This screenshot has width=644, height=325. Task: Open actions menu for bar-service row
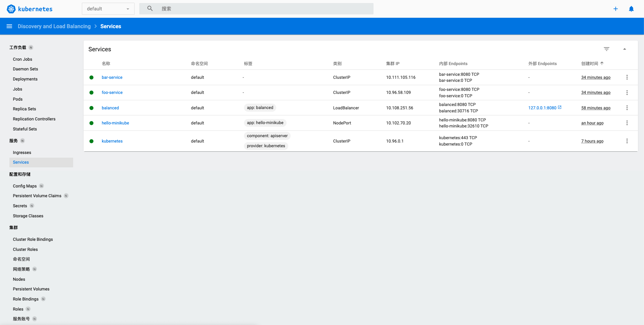[627, 77]
